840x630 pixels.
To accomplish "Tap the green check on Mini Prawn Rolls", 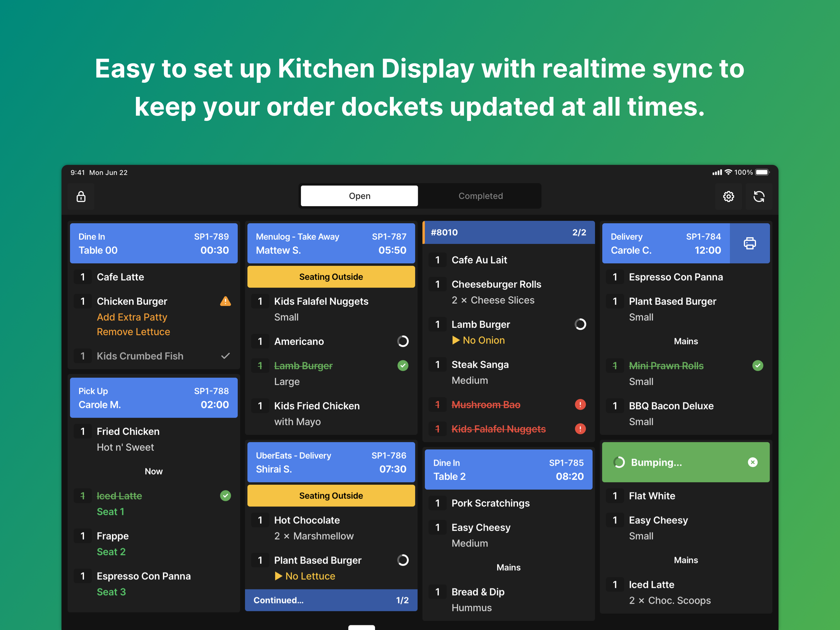I will pyautogui.click(x=758, y=365).
